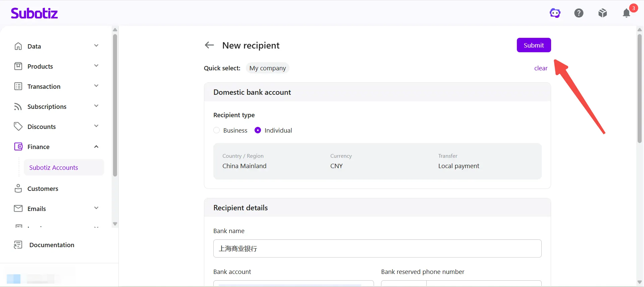The image size is (644, 287).
Task: Expand the Subscriptions menu chevron
Action: 96,106
